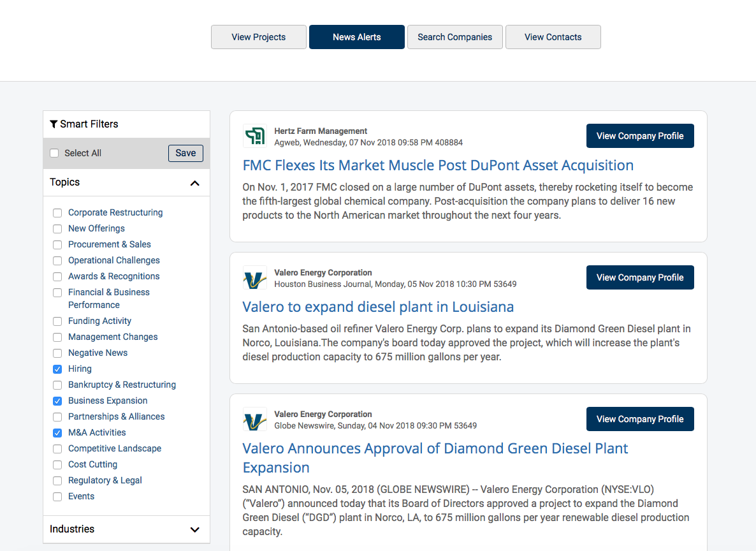Check the Management Changes checkbox

click(x=57, y=337)
